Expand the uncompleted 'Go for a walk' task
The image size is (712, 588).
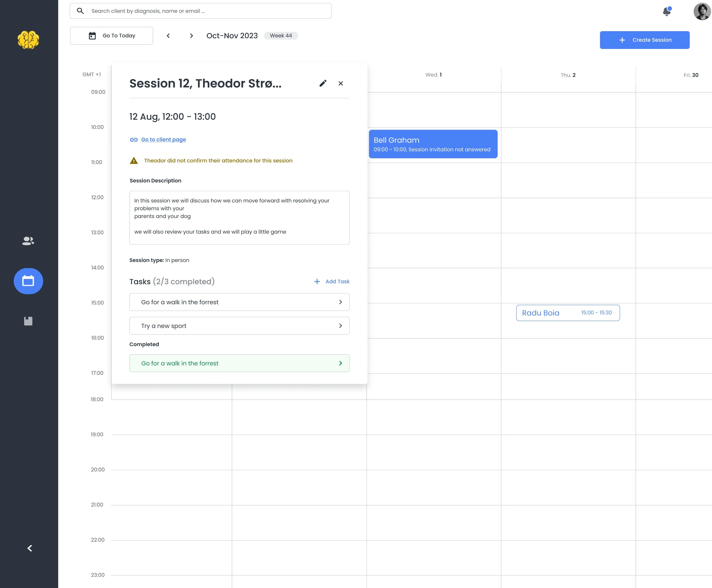coord(239,302)
